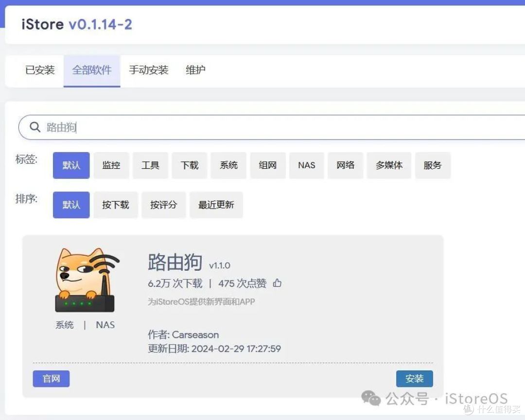
Task: Select the 监控 tag filter
Action: coord(111,165)
